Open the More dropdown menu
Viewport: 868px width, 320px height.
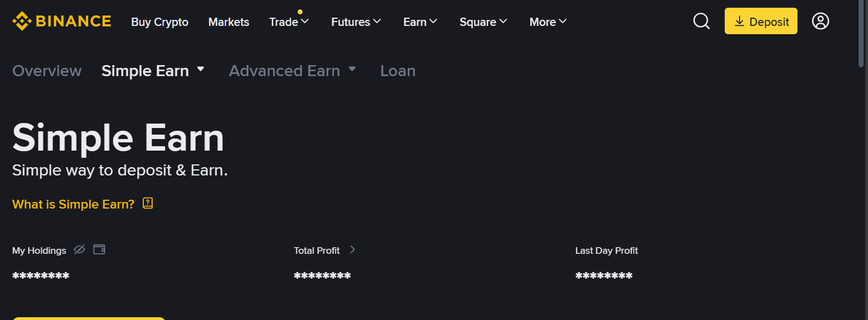548,22
